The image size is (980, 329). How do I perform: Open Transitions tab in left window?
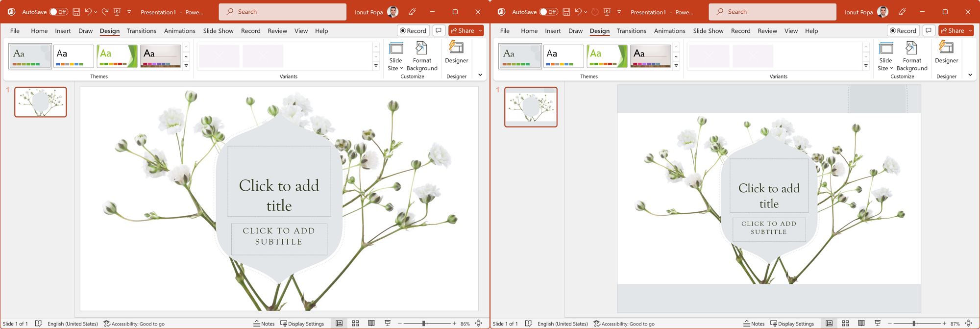point(141,31)
